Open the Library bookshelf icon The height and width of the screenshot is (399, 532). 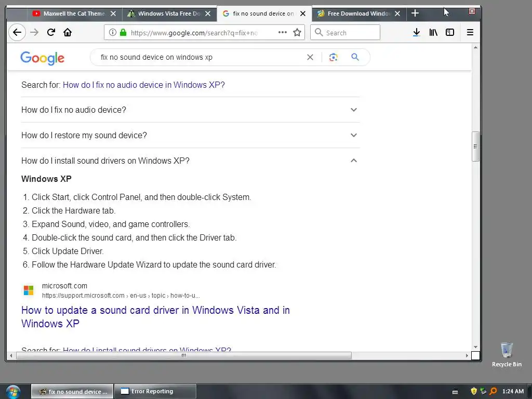[433, 32]
